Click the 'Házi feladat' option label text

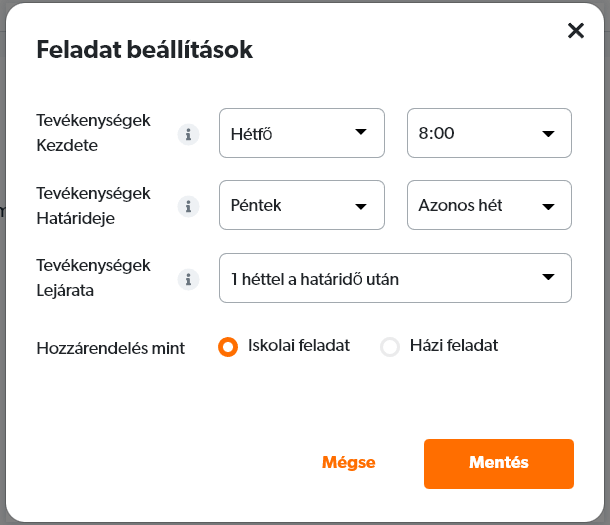click(452, 346)
